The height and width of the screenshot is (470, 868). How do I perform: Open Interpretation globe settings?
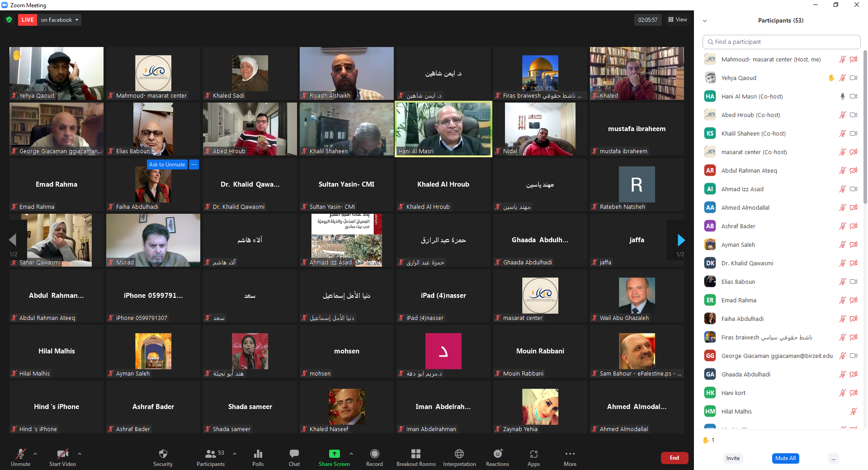point(459,457)
